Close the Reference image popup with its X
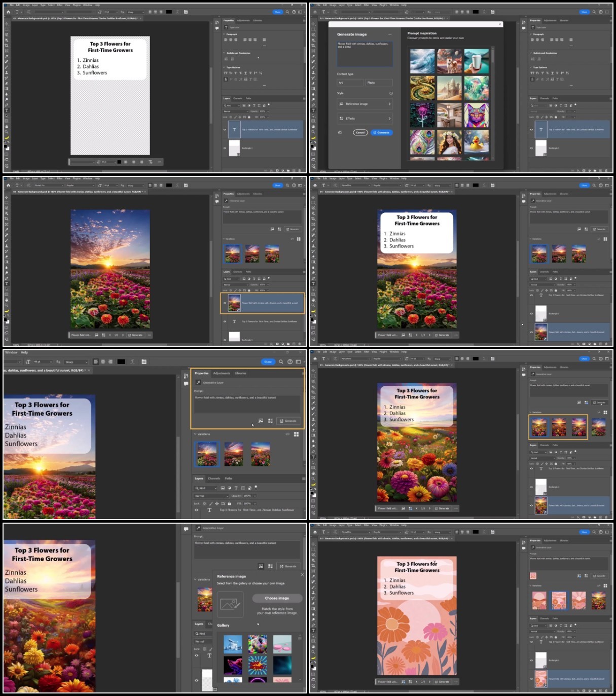 [x=302, y=575]
